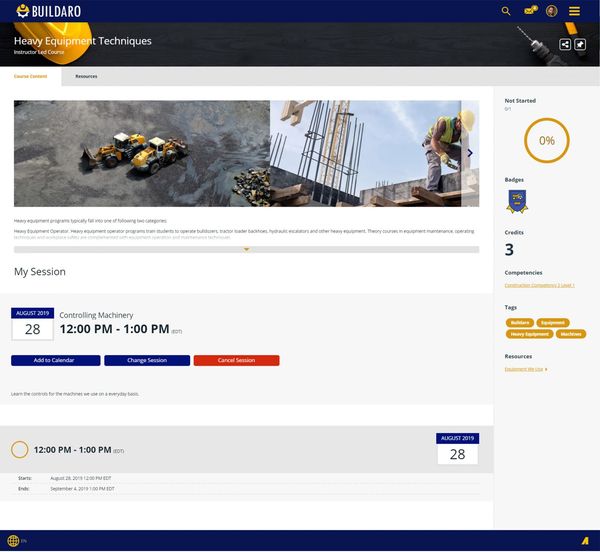The width and height of the screenshot is (600, 552).
Task: Open the language globe icon in the footer
Action: click(x=13, y=541)
